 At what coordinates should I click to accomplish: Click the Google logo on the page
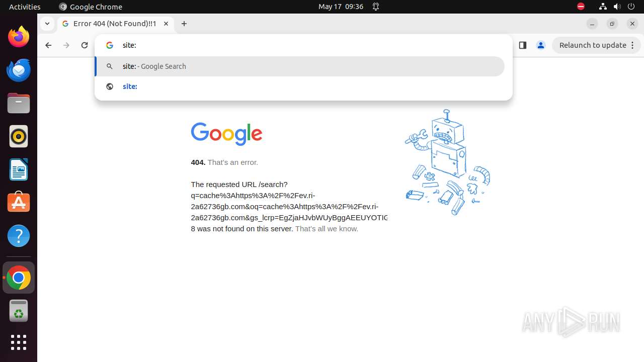click(x=226, y=134)
